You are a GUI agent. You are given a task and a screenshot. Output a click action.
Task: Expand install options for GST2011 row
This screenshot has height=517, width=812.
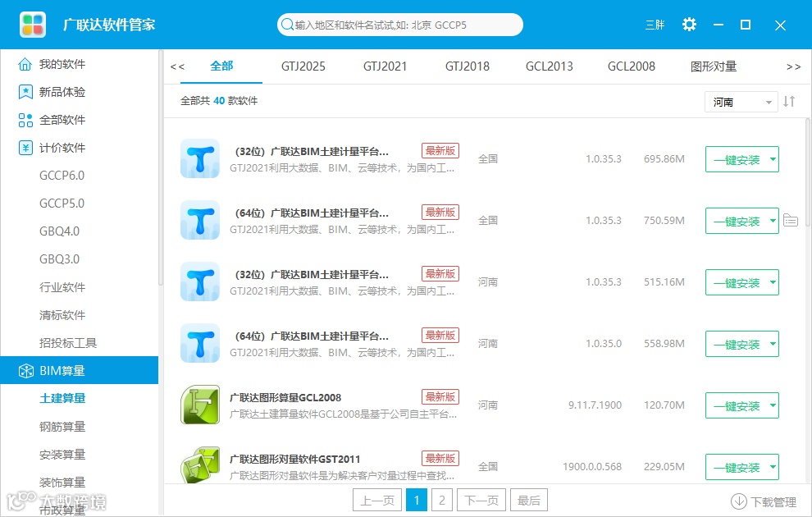773,467
